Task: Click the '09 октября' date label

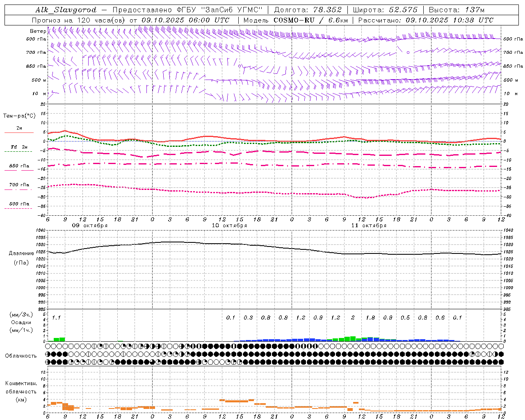Action: point(90,226)
